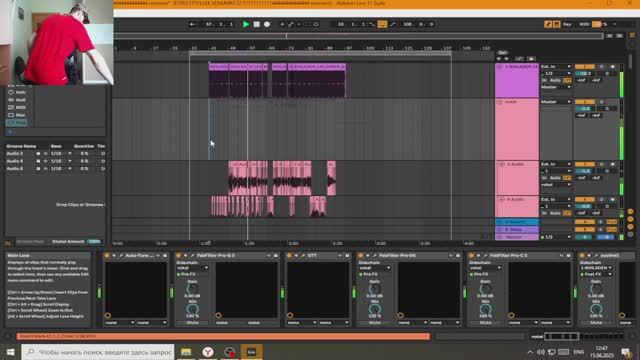This screenshot has width=640, height=360.
Task: Toggle the 3 Audio track activator button
Action: pyautogui.click(x=585, y=164)
